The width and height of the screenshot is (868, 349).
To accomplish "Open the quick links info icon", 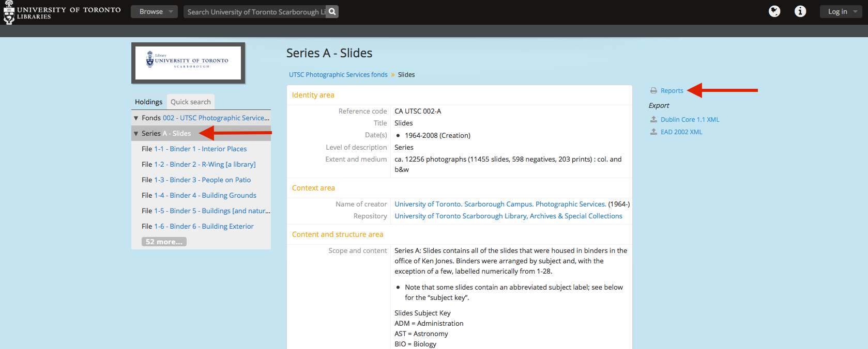I will (x=800, y=11).
